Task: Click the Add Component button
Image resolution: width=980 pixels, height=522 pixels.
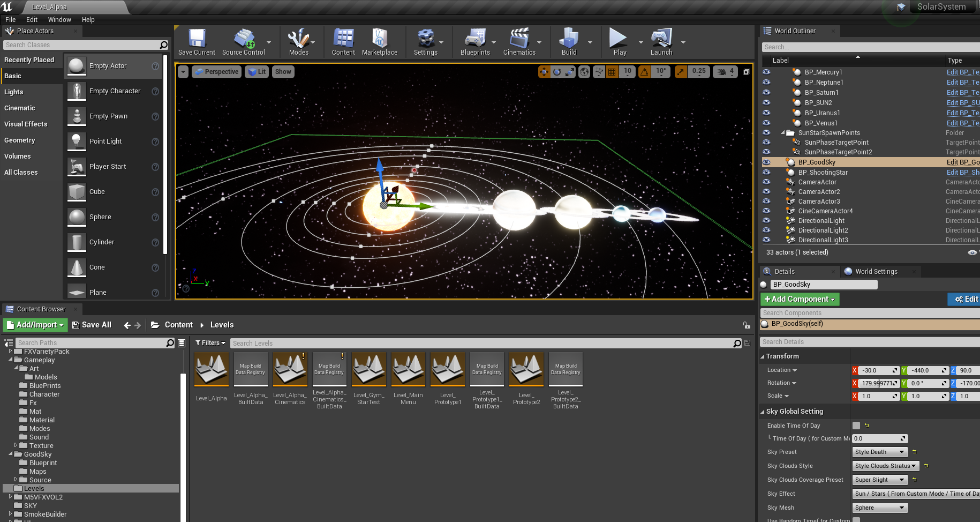Action: click(800, 299)
